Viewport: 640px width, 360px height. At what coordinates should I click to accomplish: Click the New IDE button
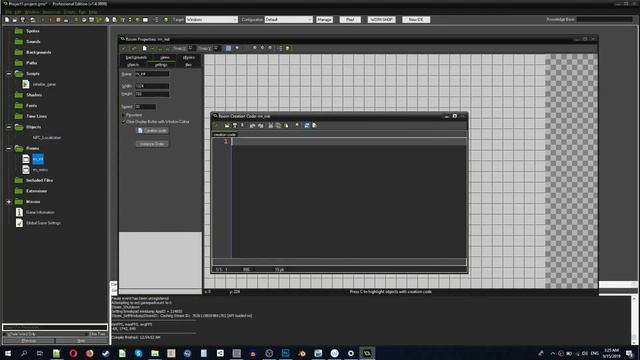click(x=416, y=20)
